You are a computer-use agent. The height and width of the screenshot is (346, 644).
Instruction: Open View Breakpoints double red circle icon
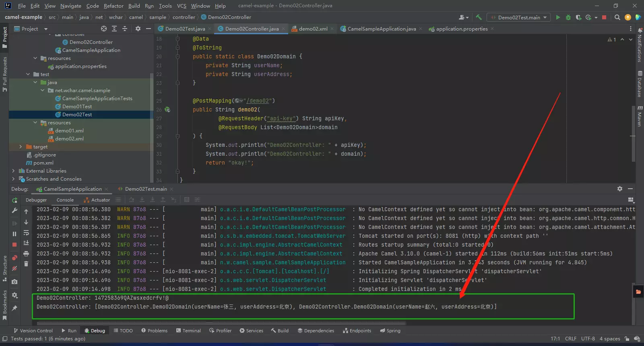click(14, 258)
